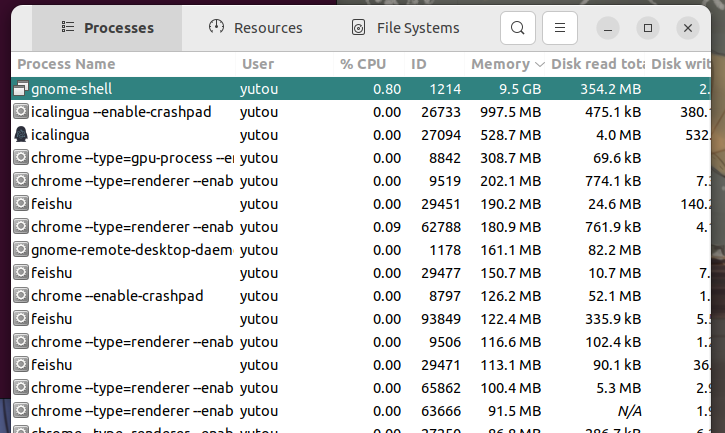
Task: Click process ID 1214
Action: coord(445,89)
